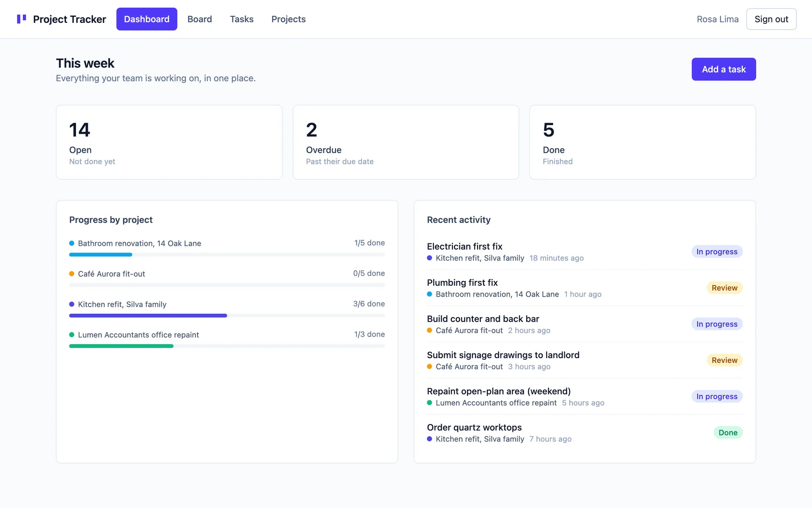Click the Kitchen refit progress bar
The width and height of the screenshot is (812, 508).
227,316
